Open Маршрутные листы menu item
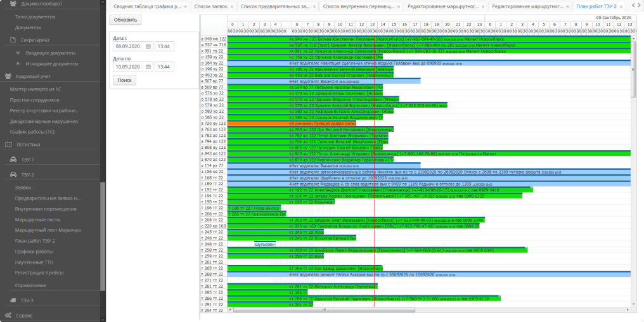 click(37, 220)
